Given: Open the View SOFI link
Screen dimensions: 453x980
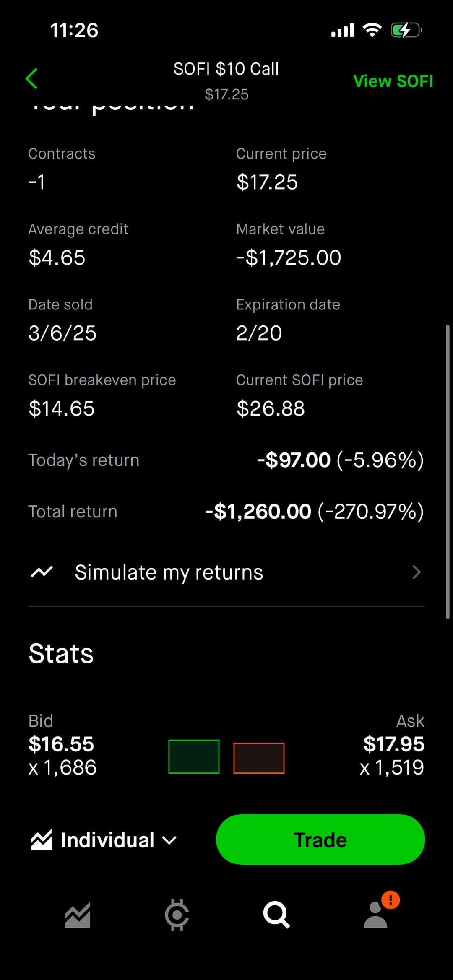Looking at the screenshot, I should pyautogui.click(x=393, y=81).
